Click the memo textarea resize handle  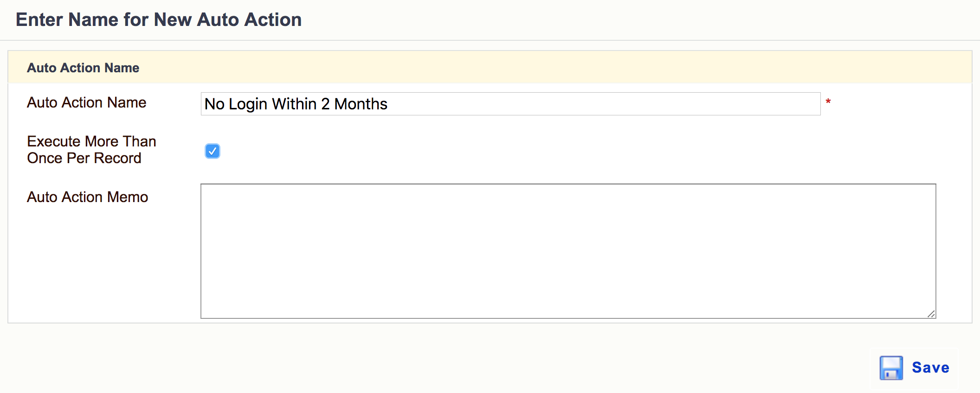(x=931, y=314)
